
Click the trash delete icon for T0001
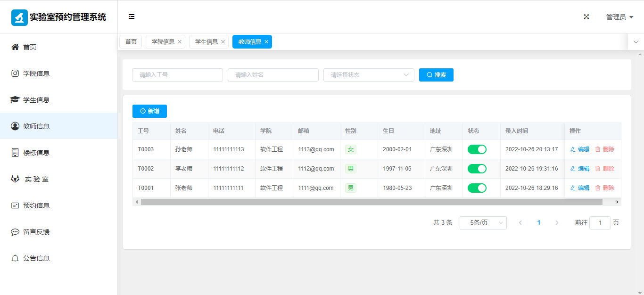(598, 188)
